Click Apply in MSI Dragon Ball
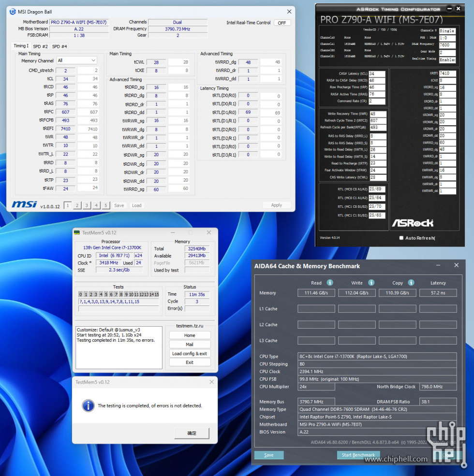This screenshot has height=476, width=474. pos(277,205)
